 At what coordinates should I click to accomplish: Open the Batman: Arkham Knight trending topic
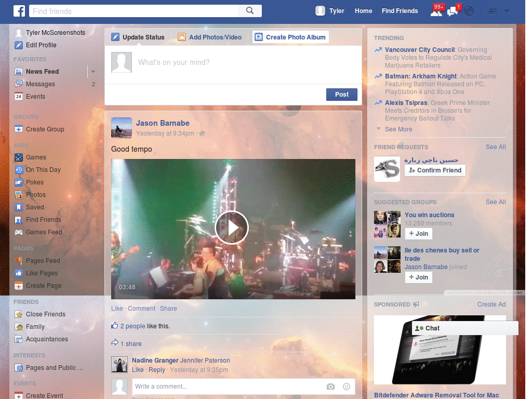421,76
